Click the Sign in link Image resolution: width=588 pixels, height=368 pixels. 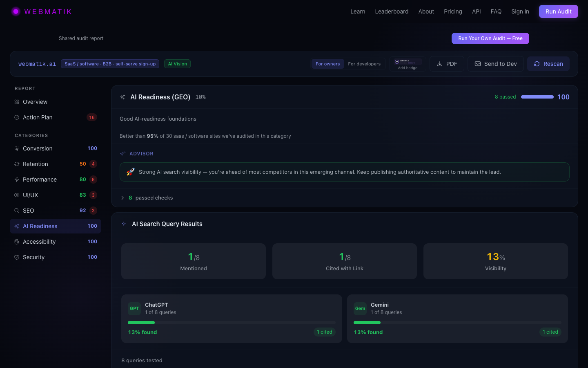[x=520, y=11]
